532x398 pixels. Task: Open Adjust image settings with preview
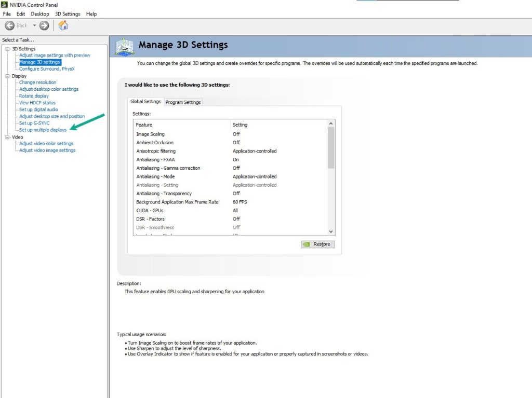click(x=55, y=55)
